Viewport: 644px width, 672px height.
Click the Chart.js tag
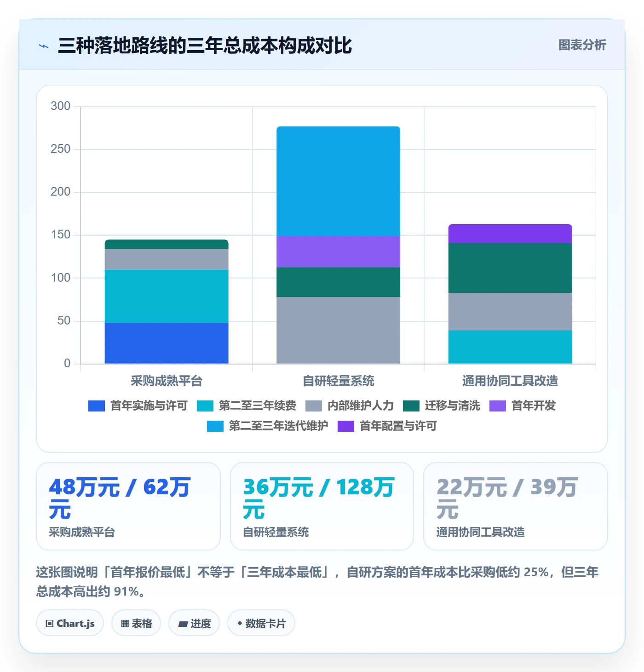click(70, 623)
